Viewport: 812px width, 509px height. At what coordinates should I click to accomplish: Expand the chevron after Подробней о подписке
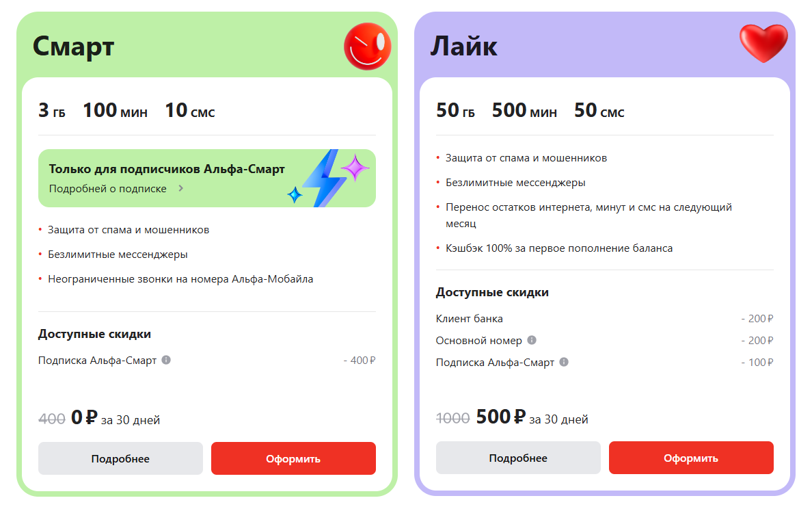[x=180, y=189]
